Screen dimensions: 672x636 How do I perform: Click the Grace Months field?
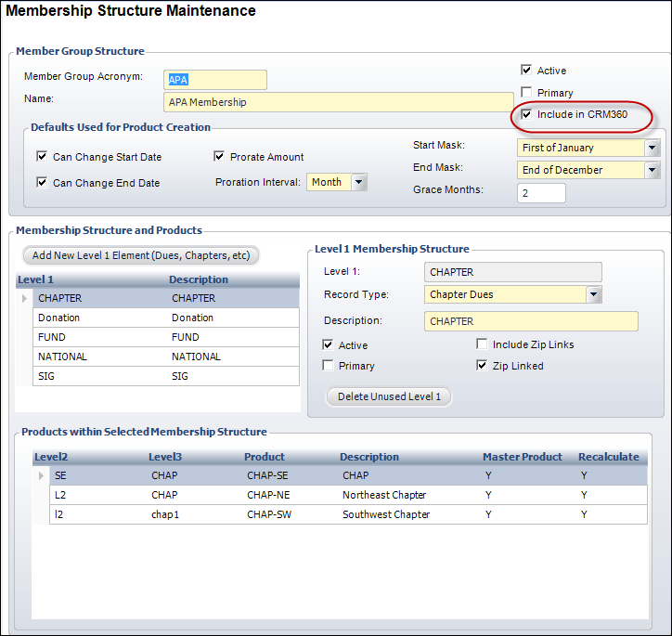click(x=541, y=193)
